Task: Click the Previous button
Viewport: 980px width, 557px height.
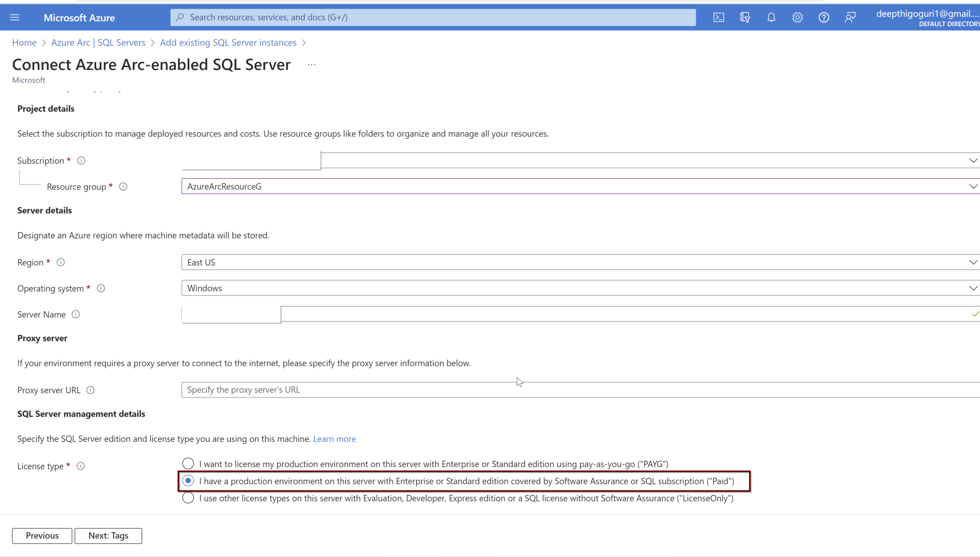Action: (42, 536)
